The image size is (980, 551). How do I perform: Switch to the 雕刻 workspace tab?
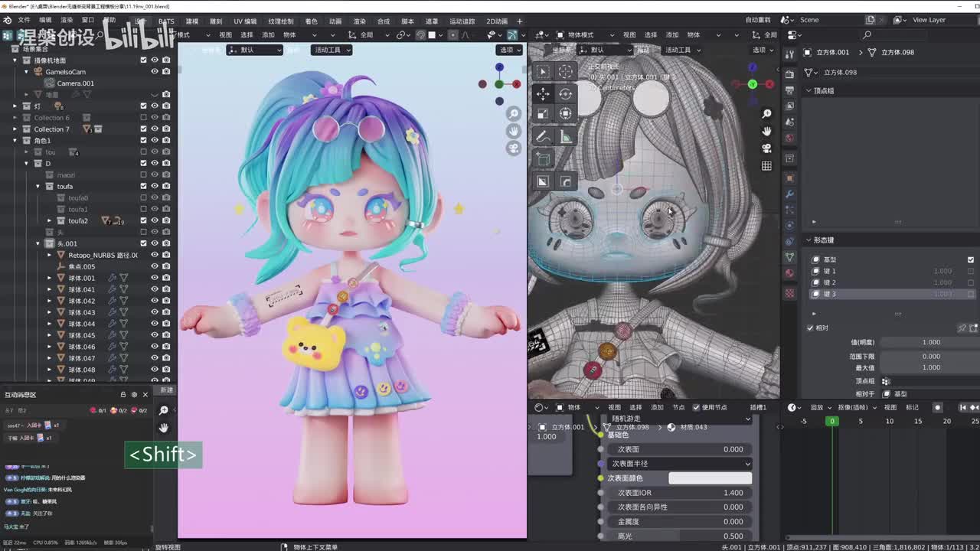pos(216,21)
